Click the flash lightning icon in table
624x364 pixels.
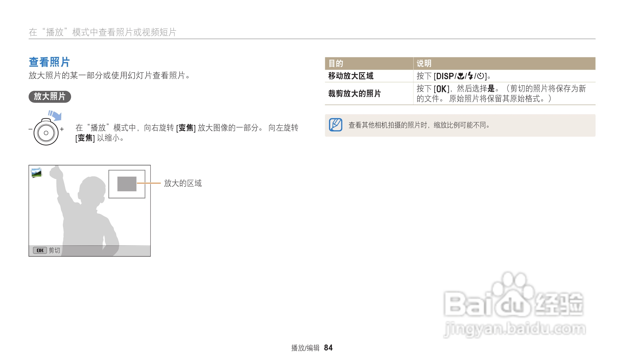tap(471, 76)
